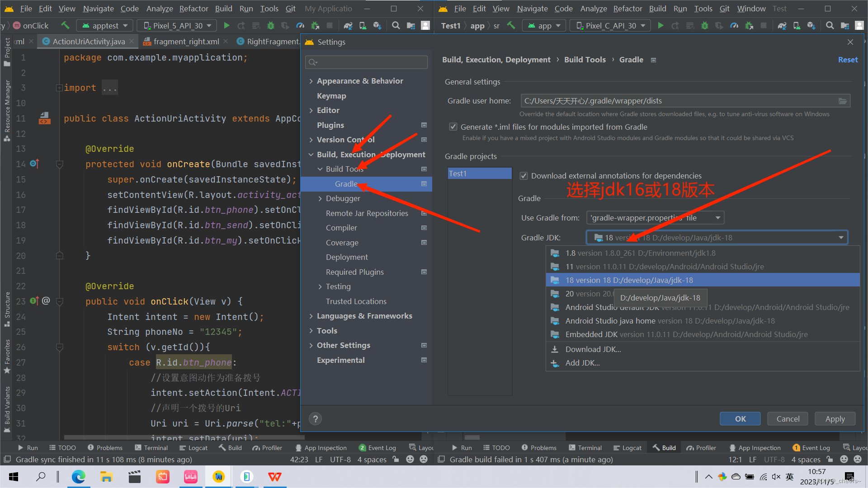Switch to fragment_right.xml editor tab
This screenshot has height=488, width=868.
point(186,42)
